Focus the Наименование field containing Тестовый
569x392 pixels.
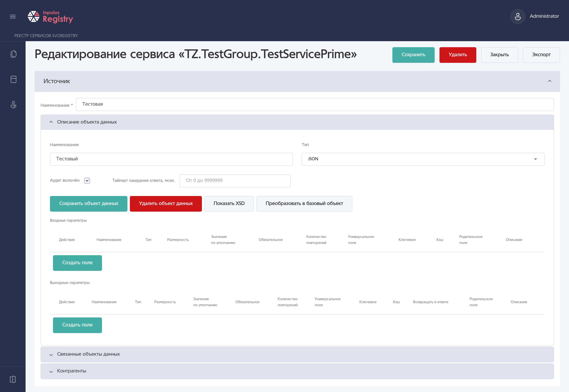[171, 159]
